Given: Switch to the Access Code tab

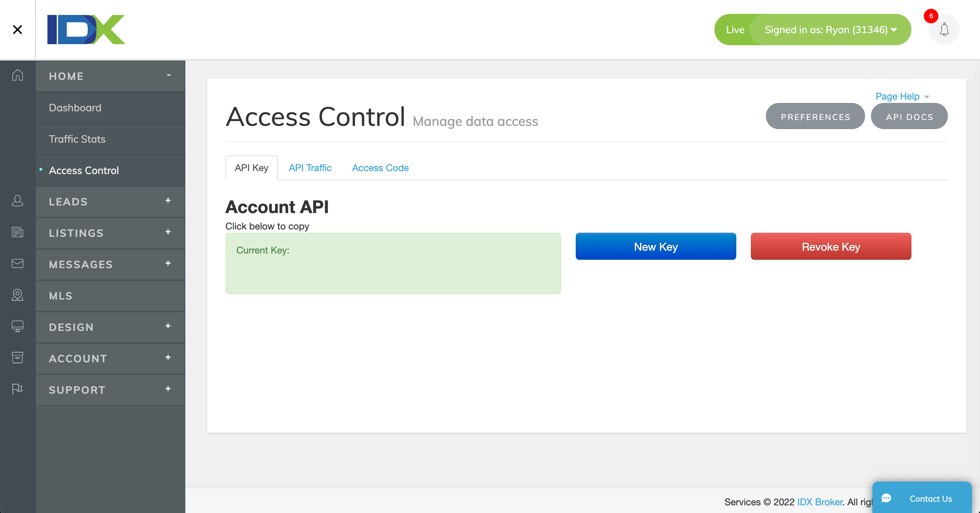Looking at the screenshot, I should 380,167.
